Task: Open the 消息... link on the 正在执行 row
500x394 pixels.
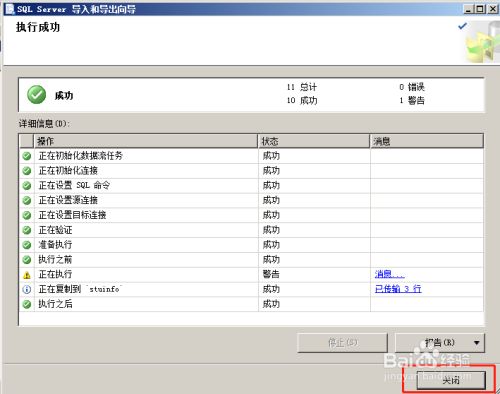Action: point(389,274)
